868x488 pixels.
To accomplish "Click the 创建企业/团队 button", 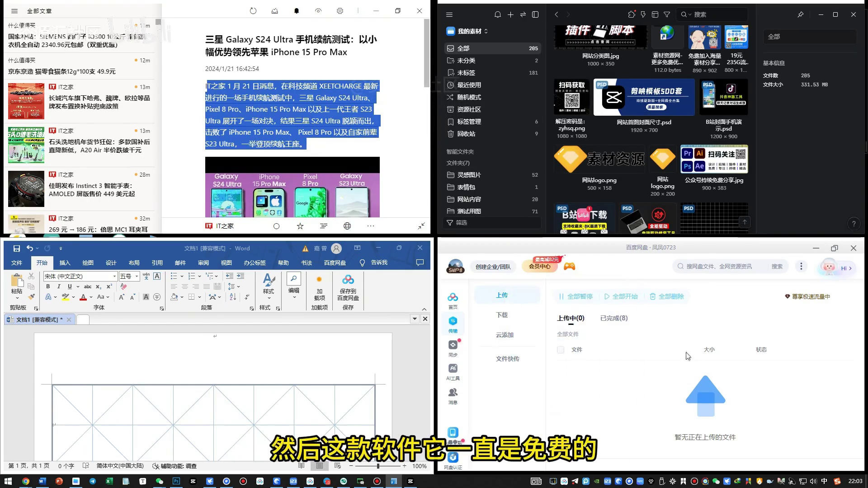I will (x=493, y=267).
